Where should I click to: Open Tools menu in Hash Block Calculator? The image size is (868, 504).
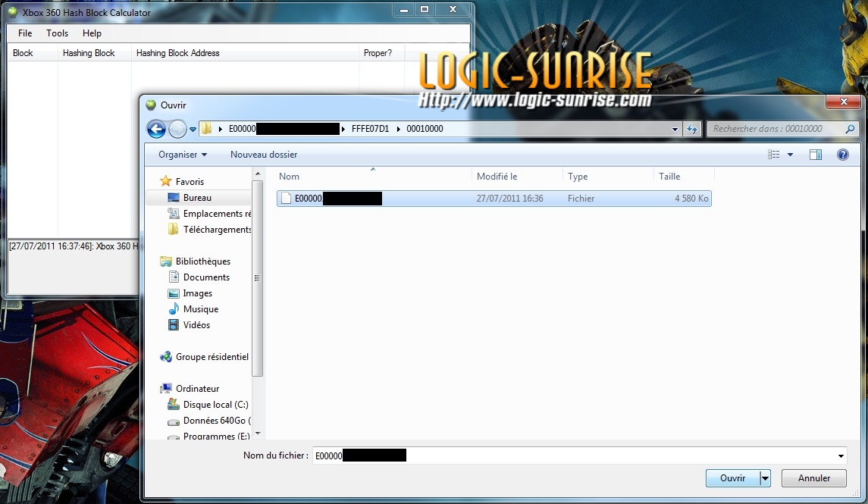click(x=57, y=33)
